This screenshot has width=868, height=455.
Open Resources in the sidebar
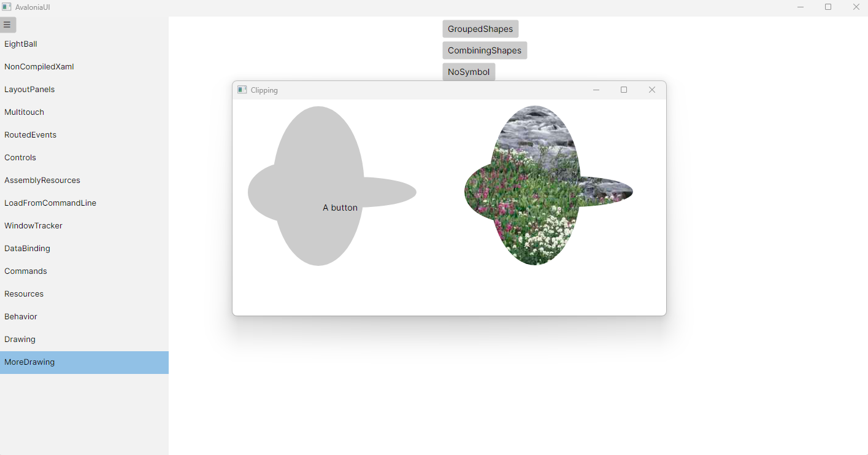(x=84, y=294)
